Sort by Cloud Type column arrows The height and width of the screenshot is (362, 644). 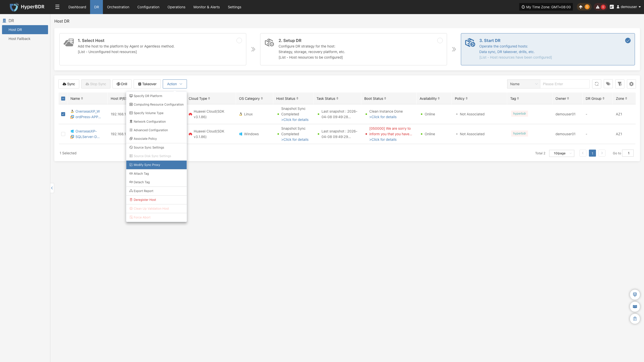[209, 99]
